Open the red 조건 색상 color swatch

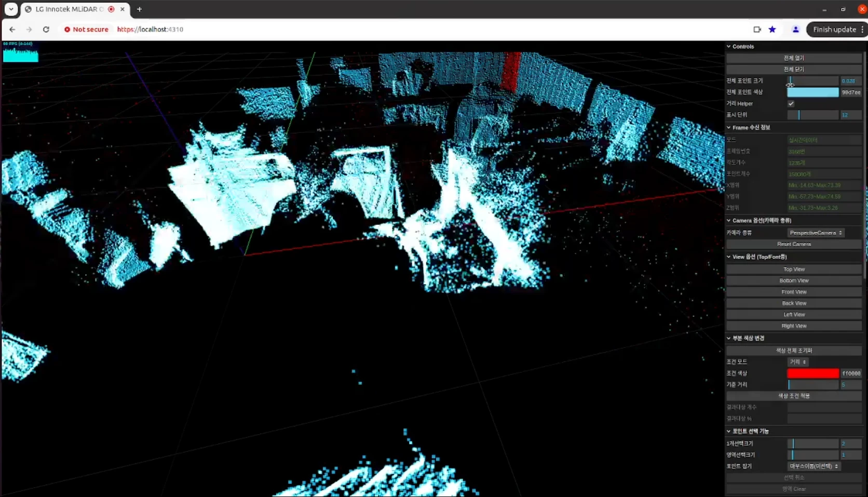point(813,373)
